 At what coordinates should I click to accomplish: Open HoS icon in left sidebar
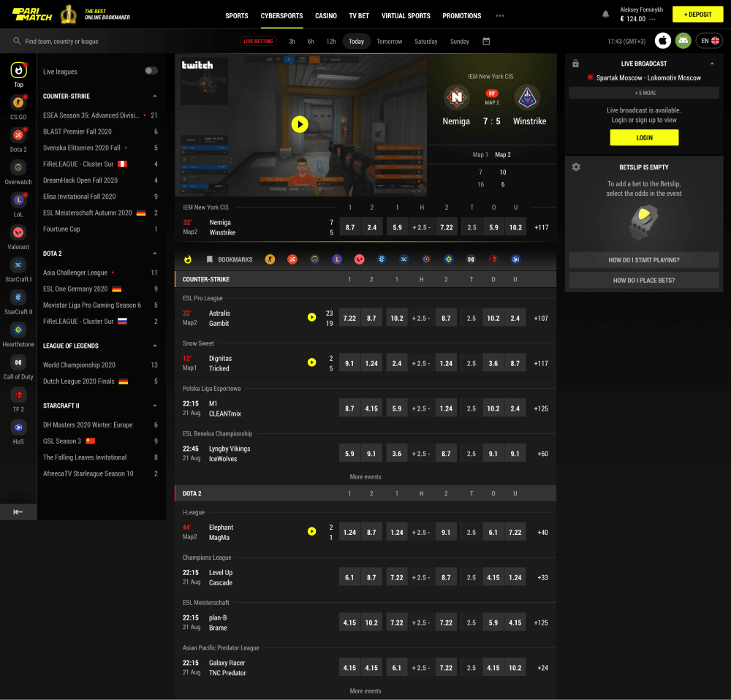(18, 427)
